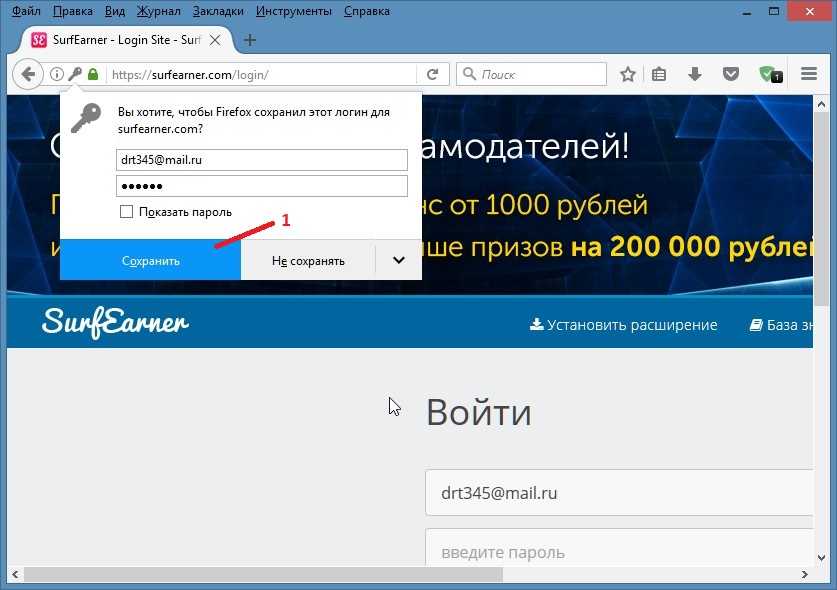
Task: Close the Firefox window
Action: [x=810, y=11]
